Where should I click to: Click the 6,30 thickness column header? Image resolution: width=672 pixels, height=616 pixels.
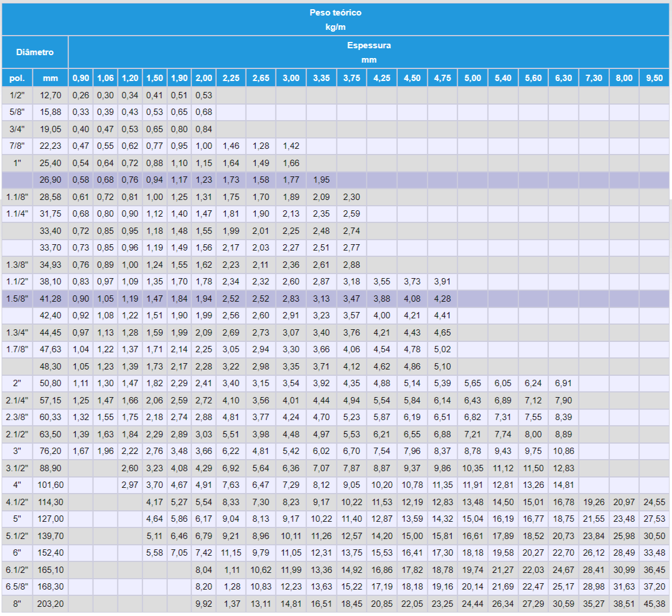coord(563,78)
